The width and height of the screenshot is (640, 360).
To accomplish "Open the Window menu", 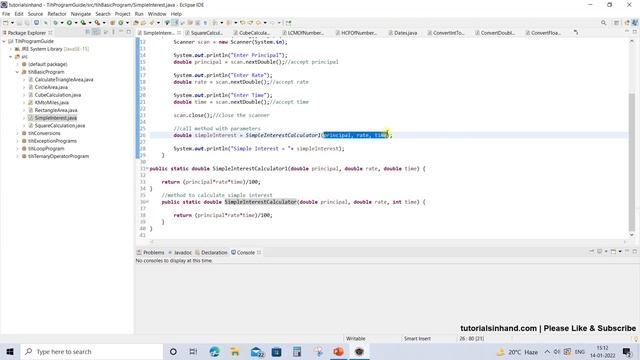I will point(157,14).
